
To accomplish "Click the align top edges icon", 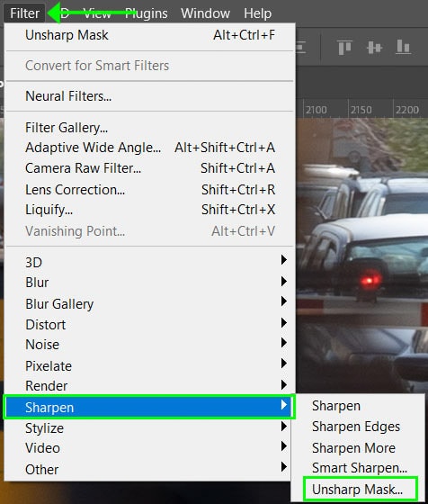I will [x=345, y=48].
